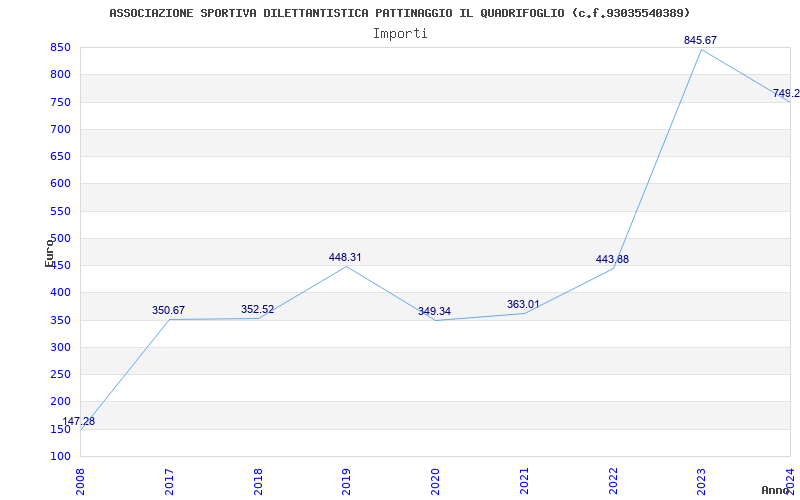Image resolution: width=800 pixels, height=500 pixels.
Task: Click the 147.28 data label
Action: (79, 421)
